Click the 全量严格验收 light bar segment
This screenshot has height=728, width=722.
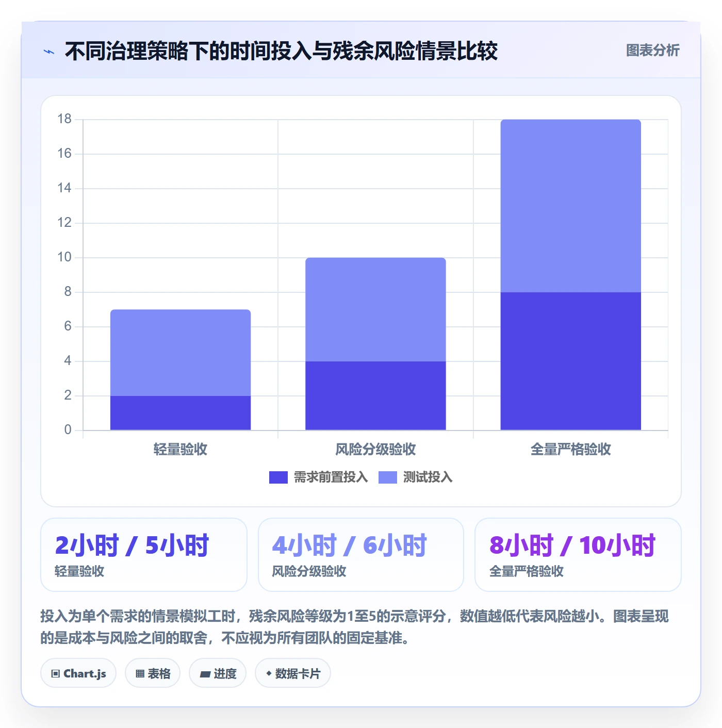tap(570, 206)
